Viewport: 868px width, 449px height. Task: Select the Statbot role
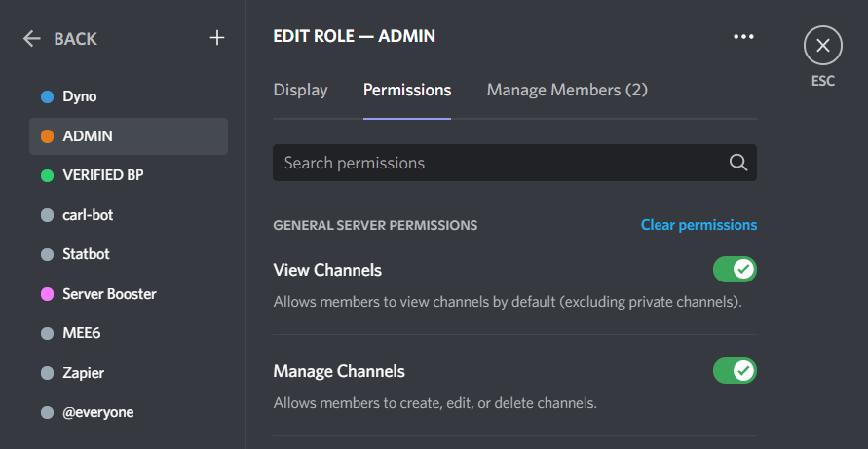coord(86,254)
